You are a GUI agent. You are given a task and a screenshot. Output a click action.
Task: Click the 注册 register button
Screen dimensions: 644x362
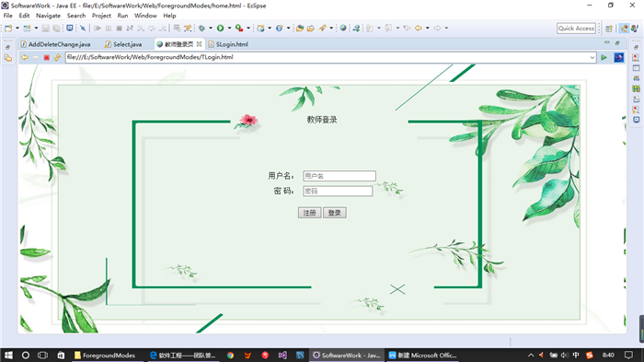coord(310,213)
